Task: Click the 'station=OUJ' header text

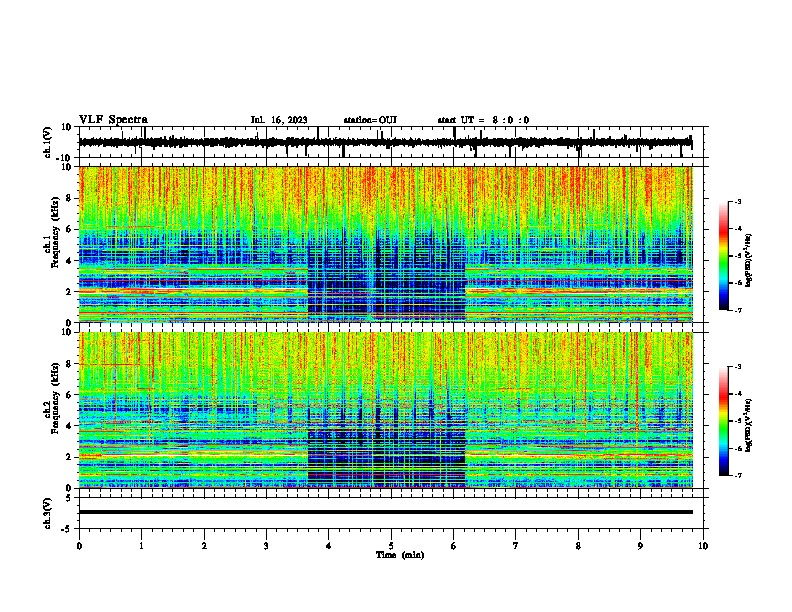Action: click(x=370, y=120)
